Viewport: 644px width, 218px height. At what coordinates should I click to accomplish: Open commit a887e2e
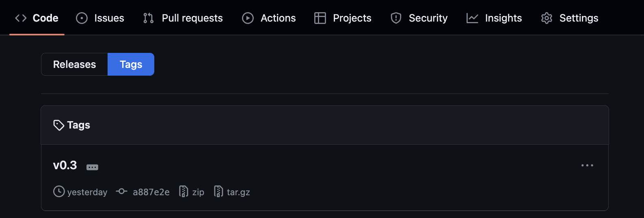(151, 192)
